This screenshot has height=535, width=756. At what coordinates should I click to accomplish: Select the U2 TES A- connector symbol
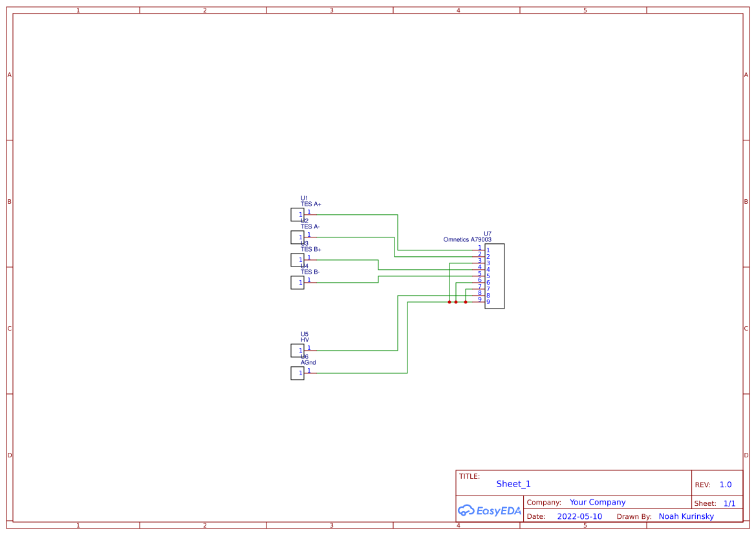point(297,237)
